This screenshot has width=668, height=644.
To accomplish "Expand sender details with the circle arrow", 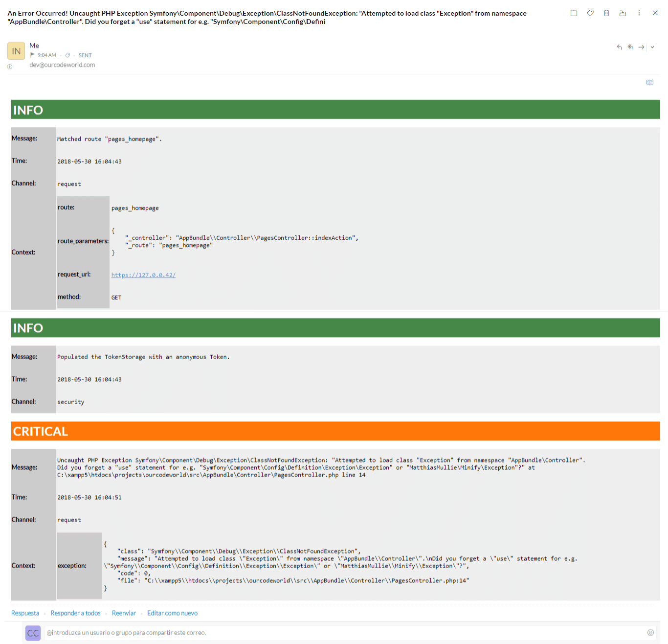I will 9,67.
